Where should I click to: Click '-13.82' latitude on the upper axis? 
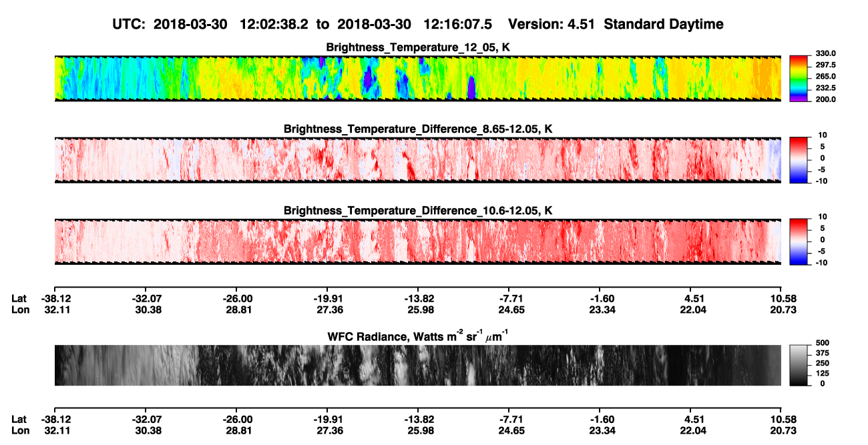pos(418,299)
